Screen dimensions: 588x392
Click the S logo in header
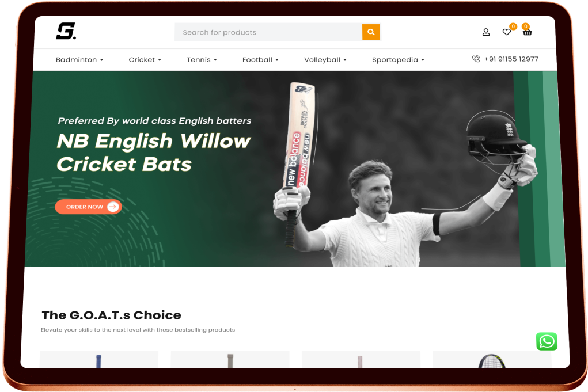pos(66,31)
